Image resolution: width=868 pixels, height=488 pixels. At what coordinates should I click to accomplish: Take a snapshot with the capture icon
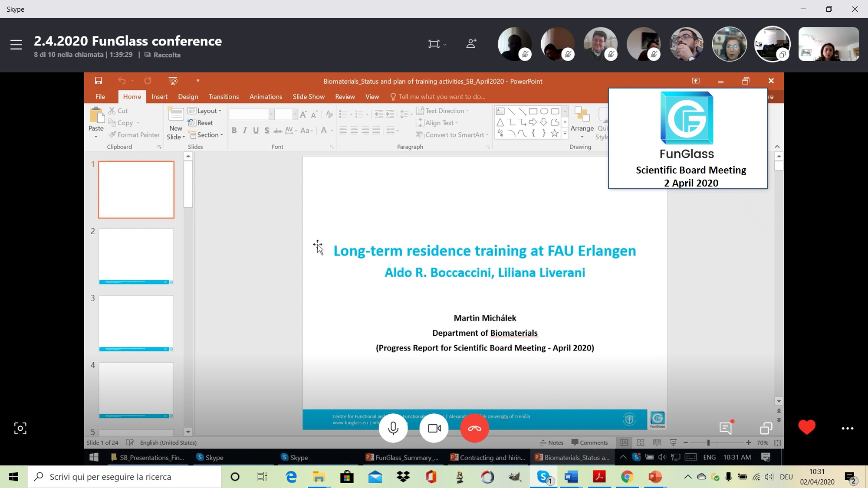[x=20, y=429]
